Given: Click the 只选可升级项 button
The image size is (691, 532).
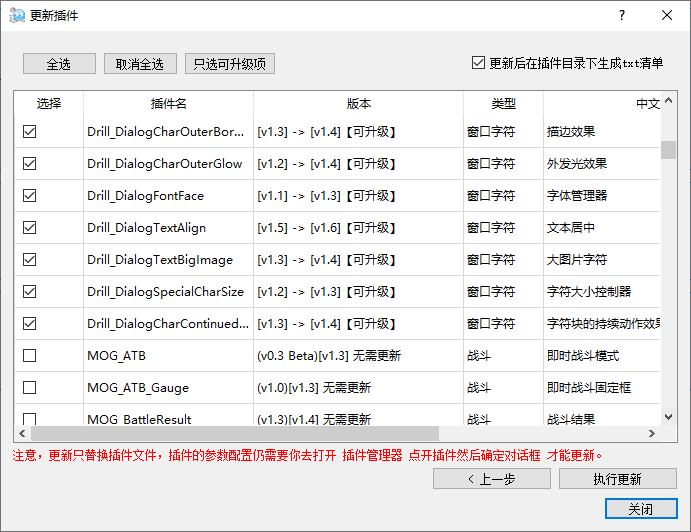Looking at the screenshot, I should (229, 64).
